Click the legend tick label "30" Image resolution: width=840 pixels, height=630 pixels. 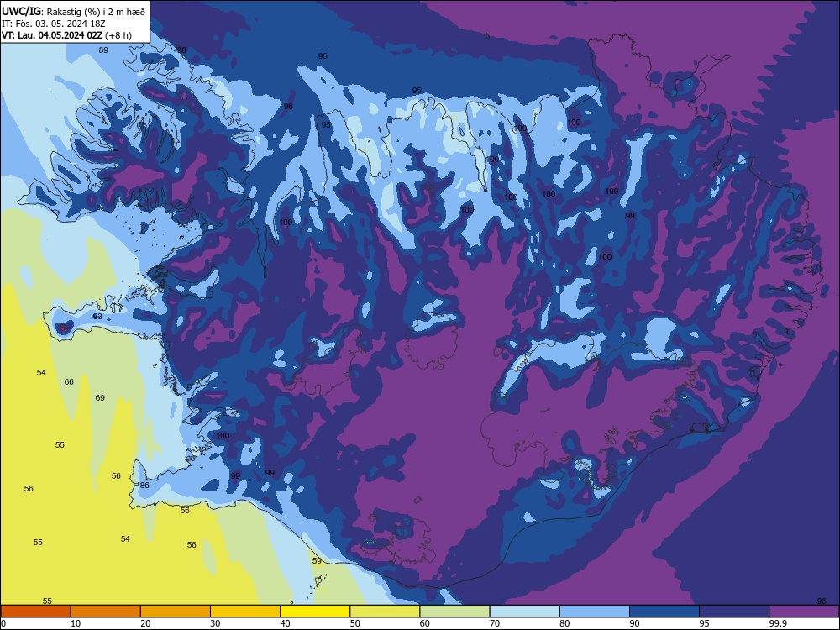[x=215, y=623]
